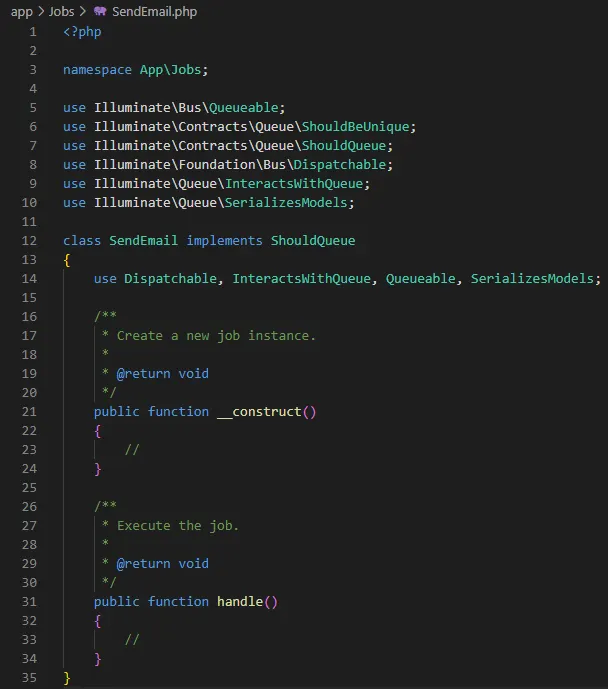
Task: Click 'implements' keyword on line 12
Action: point(224,241)
